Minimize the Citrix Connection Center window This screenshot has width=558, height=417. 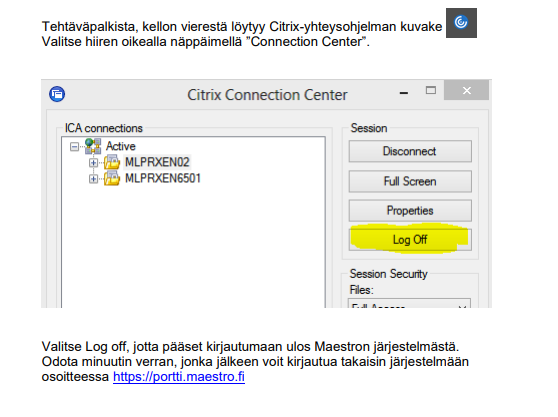click(404, 93)
